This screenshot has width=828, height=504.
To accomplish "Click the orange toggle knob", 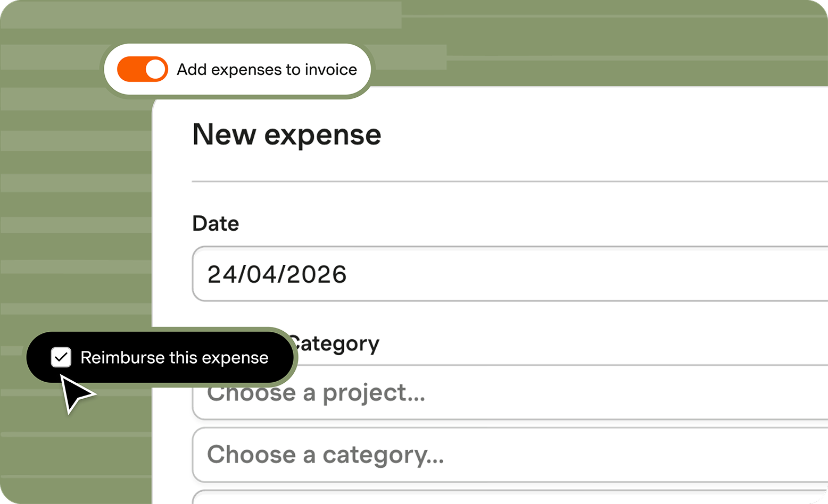I will pyautogui.click(x=154, y=69).
